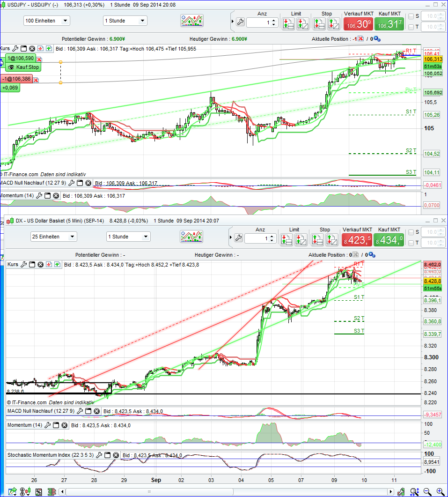
Task: Remove the 1@106,590 order tag via its red X
Action: coord(39,59)
